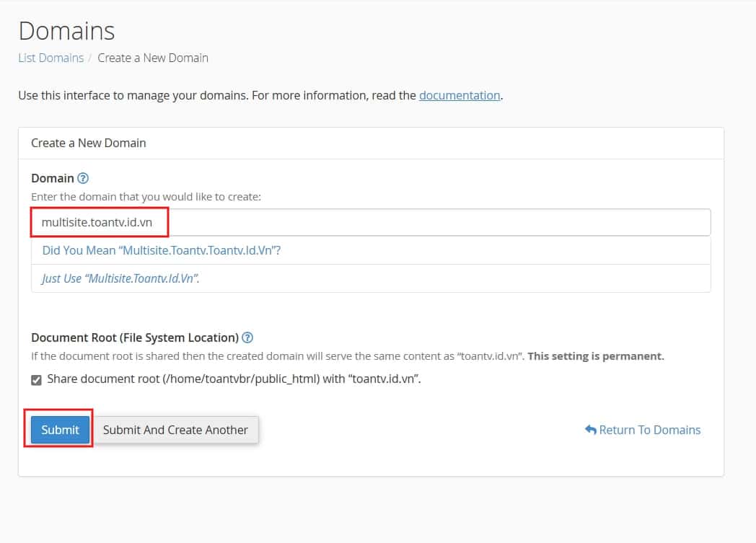Image resolution: width=756 pixels, height=543 pixels.
Task: Click 'Enter the domain' hint text
Action: 145,197
